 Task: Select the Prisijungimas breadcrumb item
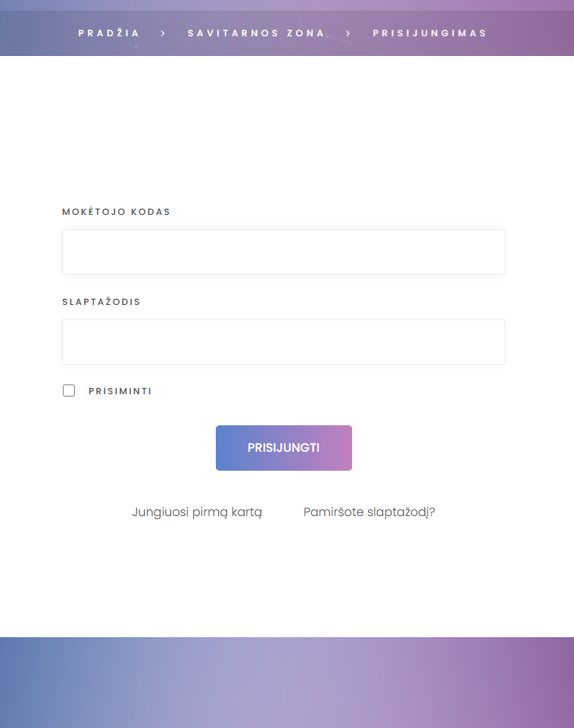tap(429, 33)
